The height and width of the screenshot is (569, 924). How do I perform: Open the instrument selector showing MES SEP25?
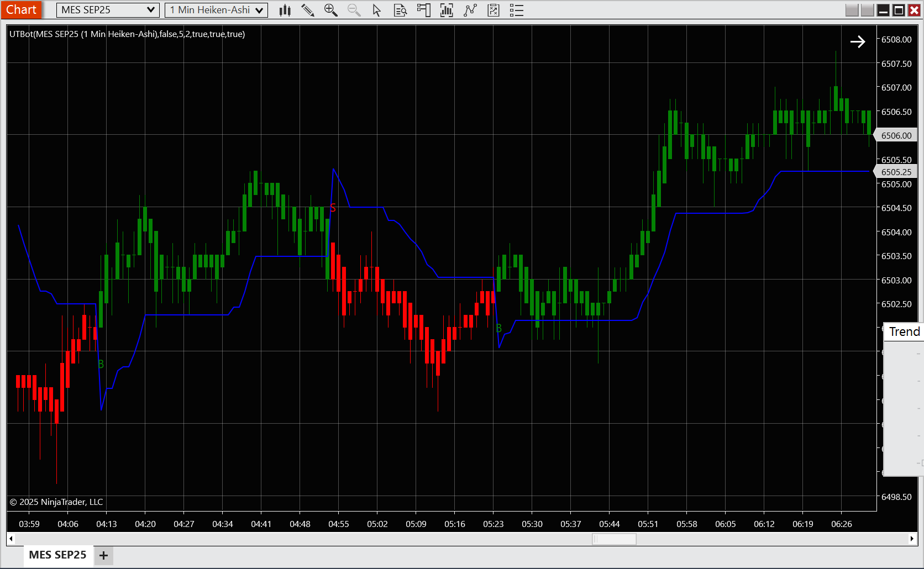(107, 9)
